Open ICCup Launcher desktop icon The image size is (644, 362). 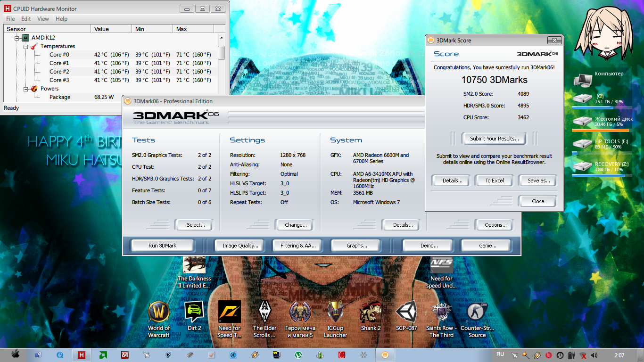335,319
